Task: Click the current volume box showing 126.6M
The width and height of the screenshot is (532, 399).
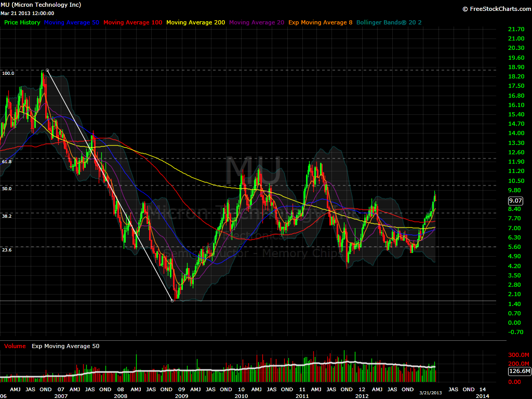Action: click(x=520, y=371)
